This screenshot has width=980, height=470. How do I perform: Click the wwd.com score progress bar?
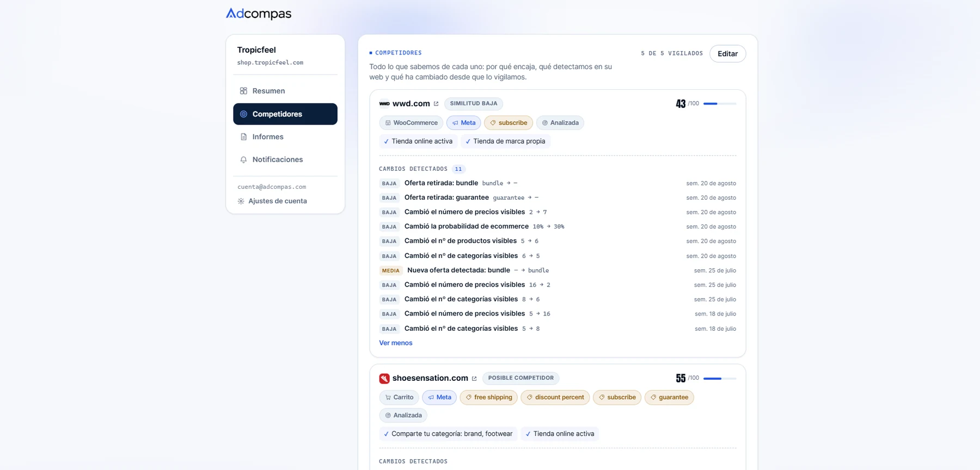[x=720, y=103]
